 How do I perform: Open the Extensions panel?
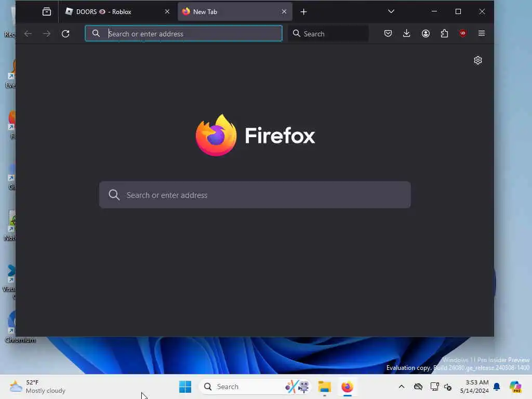click(444, 33)
